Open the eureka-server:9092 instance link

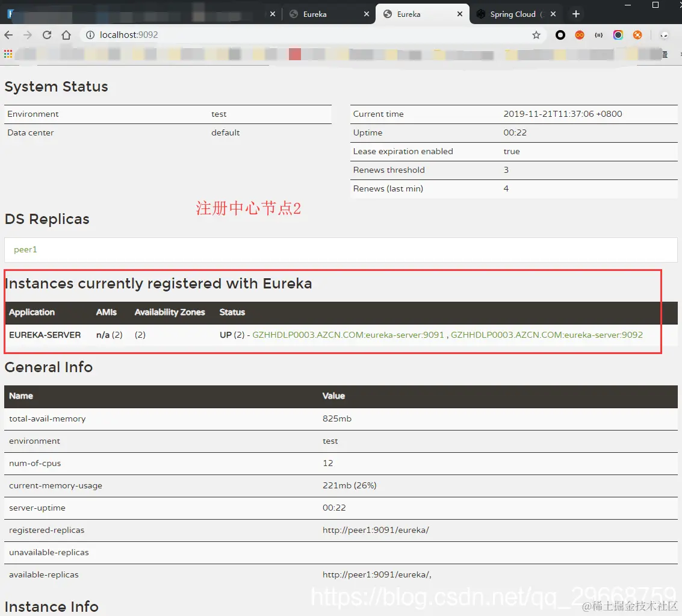(547, 335)
